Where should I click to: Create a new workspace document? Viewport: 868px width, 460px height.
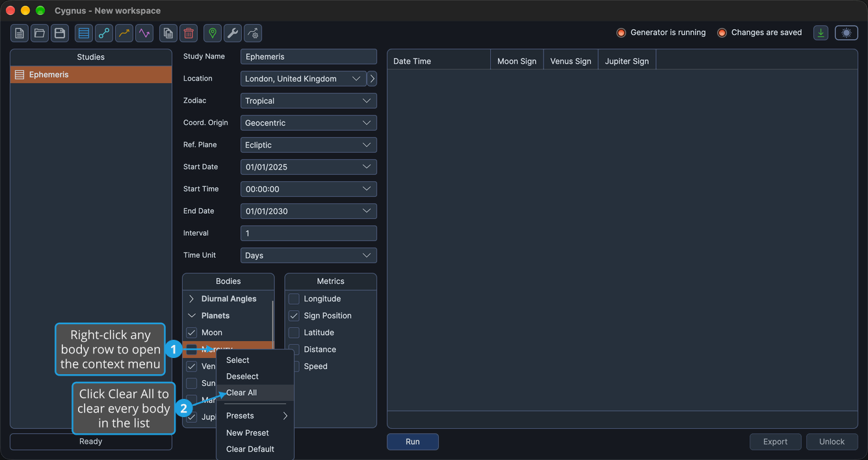point(20,33)
